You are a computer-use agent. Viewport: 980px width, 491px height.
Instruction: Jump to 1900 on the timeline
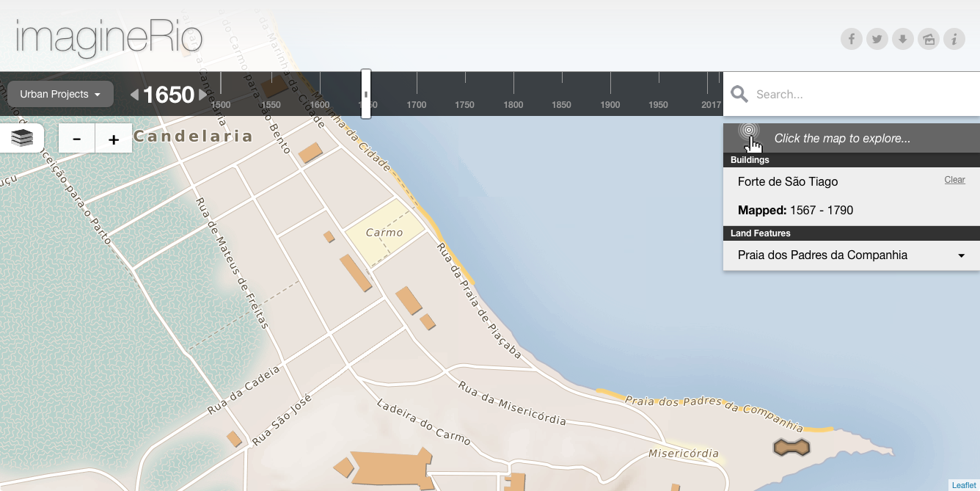tap(610, 105)
